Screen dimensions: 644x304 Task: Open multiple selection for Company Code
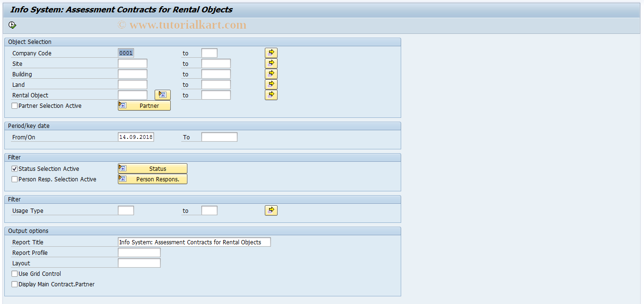pos(271,53)
